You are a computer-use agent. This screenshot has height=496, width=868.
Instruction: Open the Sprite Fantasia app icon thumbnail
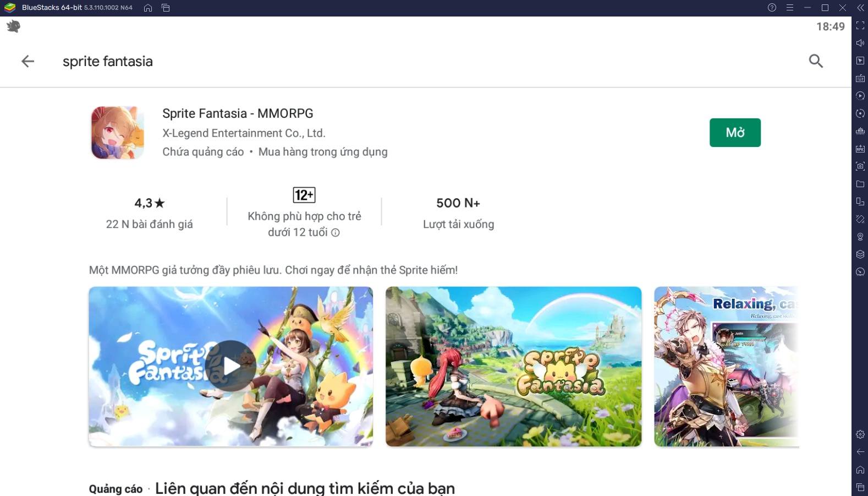117,133
